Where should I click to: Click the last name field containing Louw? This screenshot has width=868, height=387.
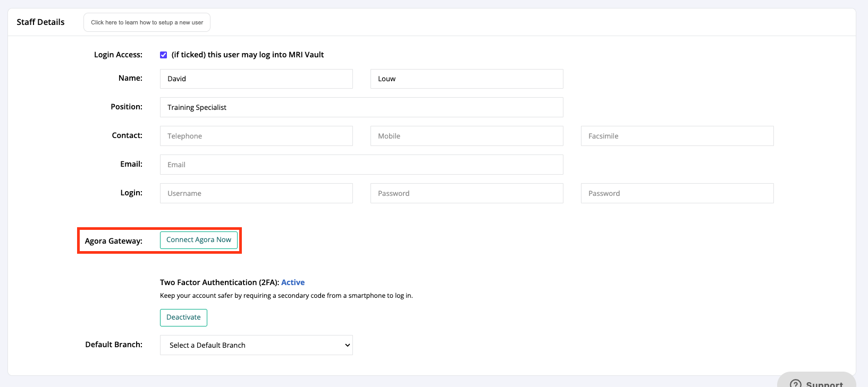pyautogui.click(x=467, y=79)
